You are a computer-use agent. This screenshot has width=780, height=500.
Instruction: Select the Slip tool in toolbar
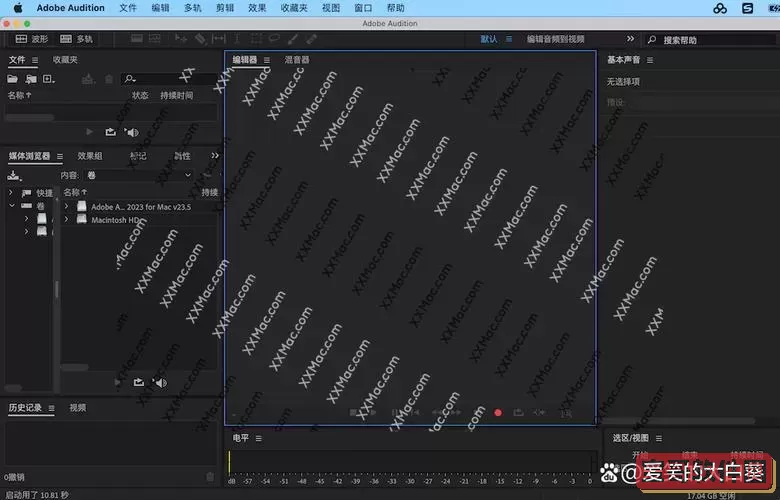218,39
